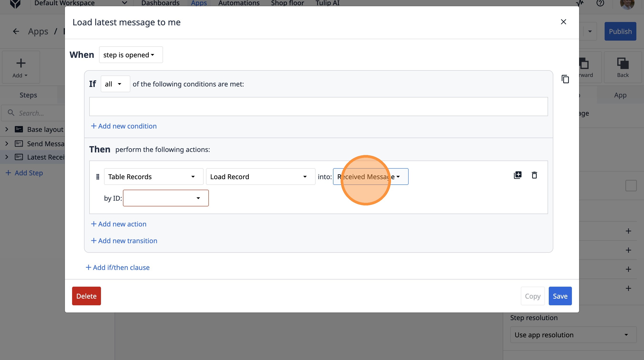644x360 pixels.
Task: Open the help question mark icon
Action: click(x=600, y=3)
